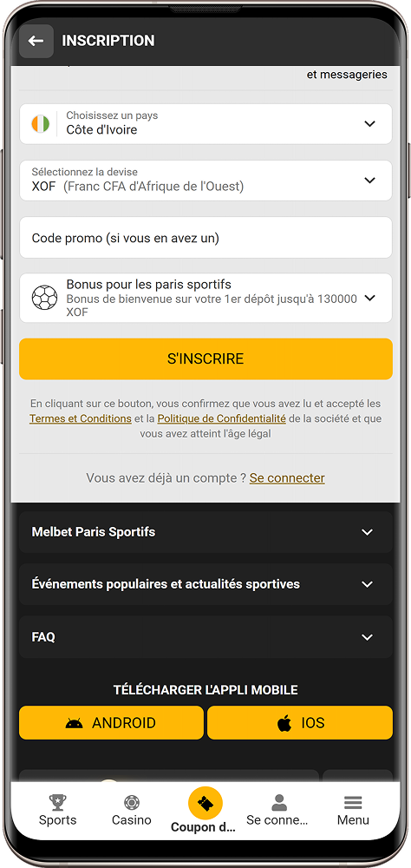Viewport: 411px width, 868px height.
Task: Click the Côte d'Ivoire flag icon
Action: 41,123
